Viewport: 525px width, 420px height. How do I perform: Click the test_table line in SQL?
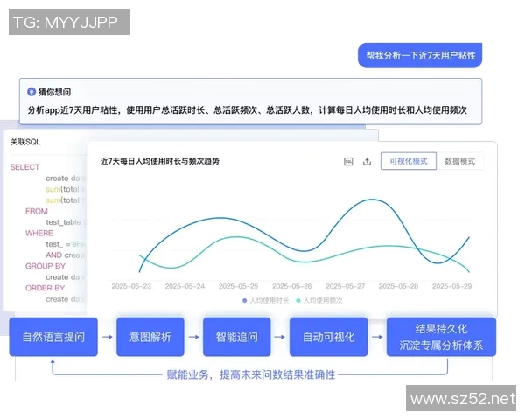(x=66, y=222)
